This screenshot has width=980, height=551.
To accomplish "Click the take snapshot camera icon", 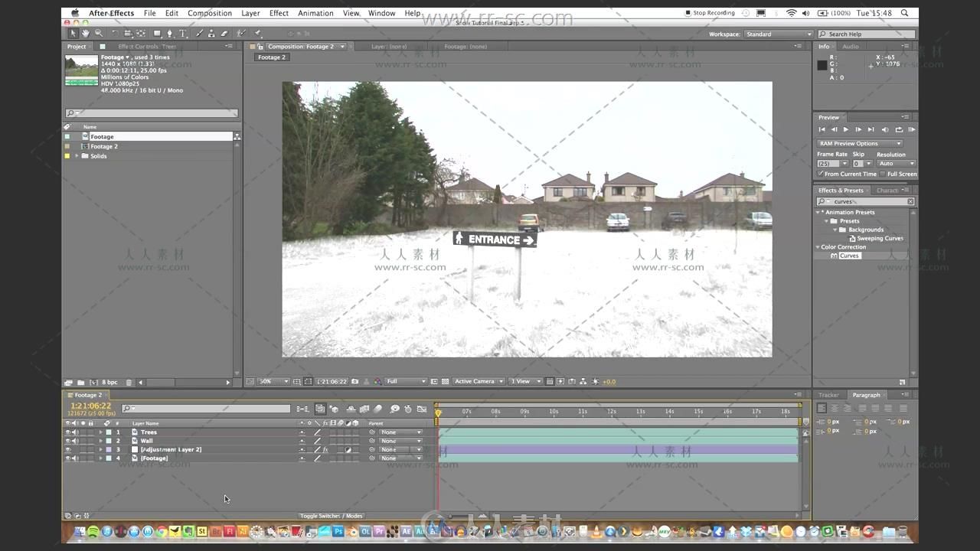I will (x=355, y=381).
